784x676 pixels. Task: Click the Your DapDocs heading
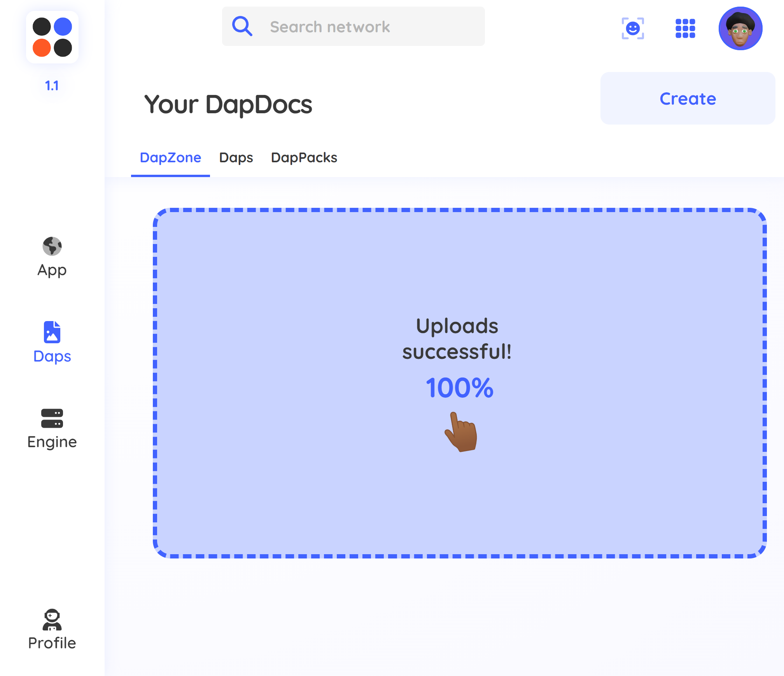click(228, 104)
